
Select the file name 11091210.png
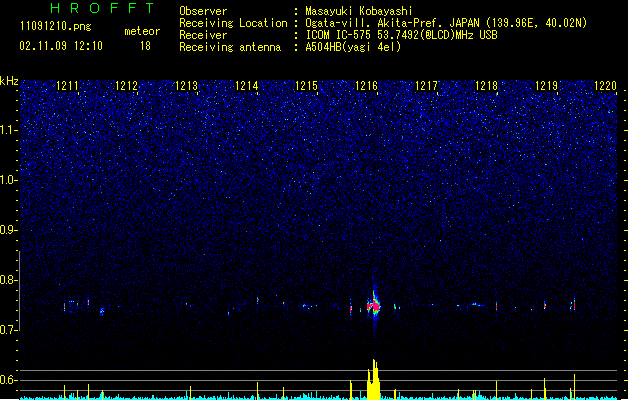click(x=55, y=26)
